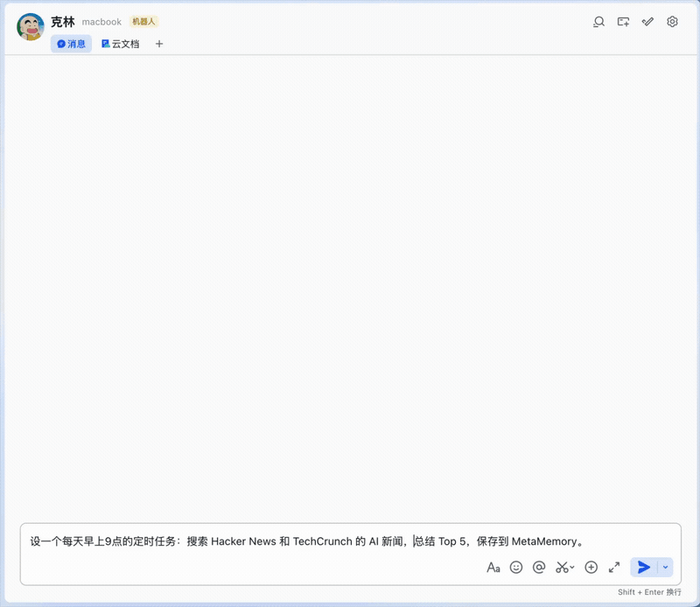The width and height of the screenshot is (700, 607).
Task: Click the plus to add a new tab
Action: (157, 44)
